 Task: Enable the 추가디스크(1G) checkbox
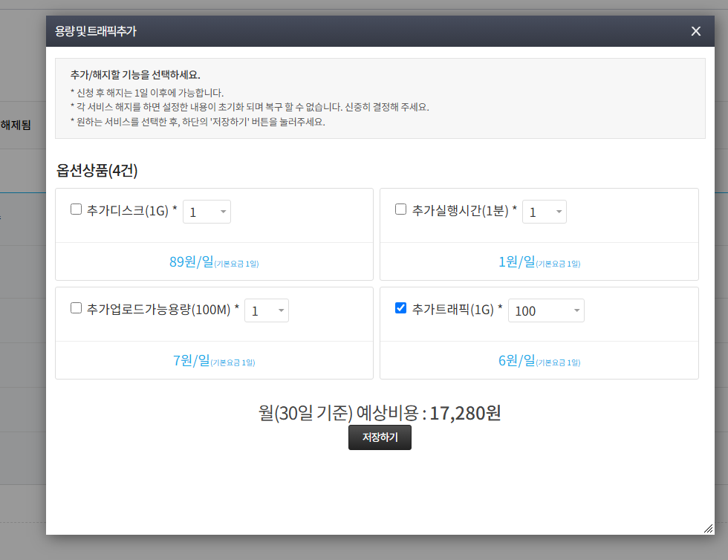pos(76,209)
